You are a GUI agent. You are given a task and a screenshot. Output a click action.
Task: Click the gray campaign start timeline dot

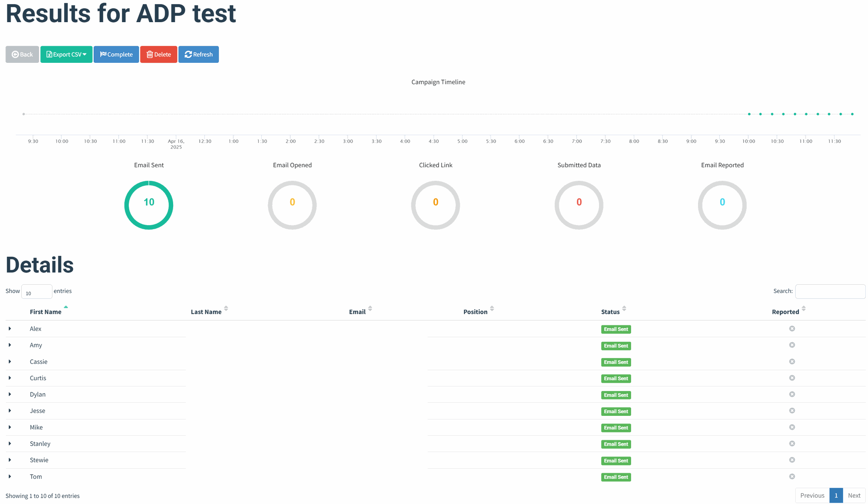pyautogui.click(x=24, y=114)
